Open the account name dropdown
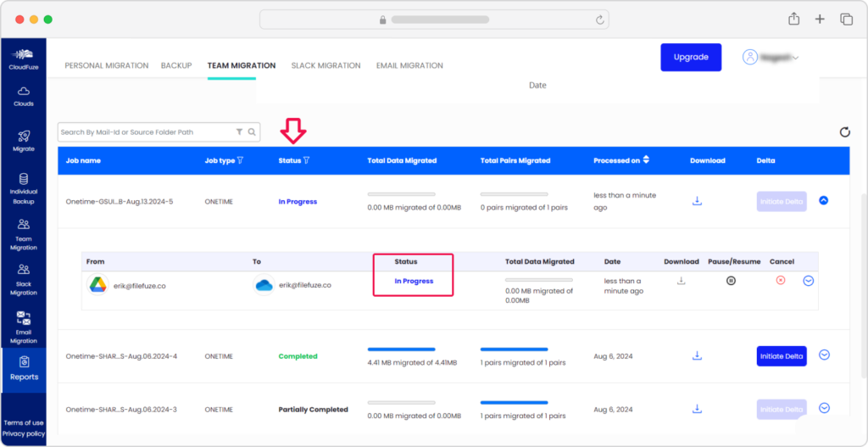Screen dimensions: 868x447 pos(780,57)
